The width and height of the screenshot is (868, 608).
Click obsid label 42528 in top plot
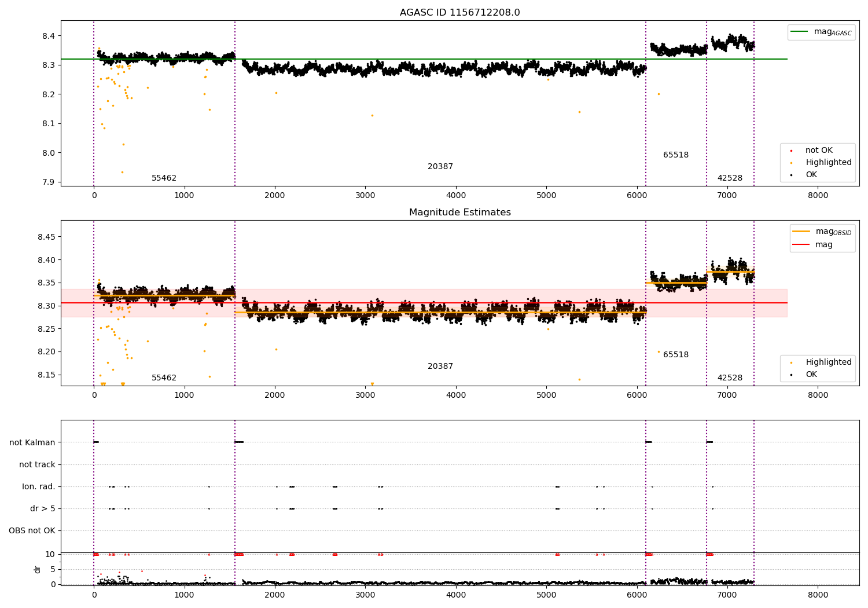tap(730, 178)
